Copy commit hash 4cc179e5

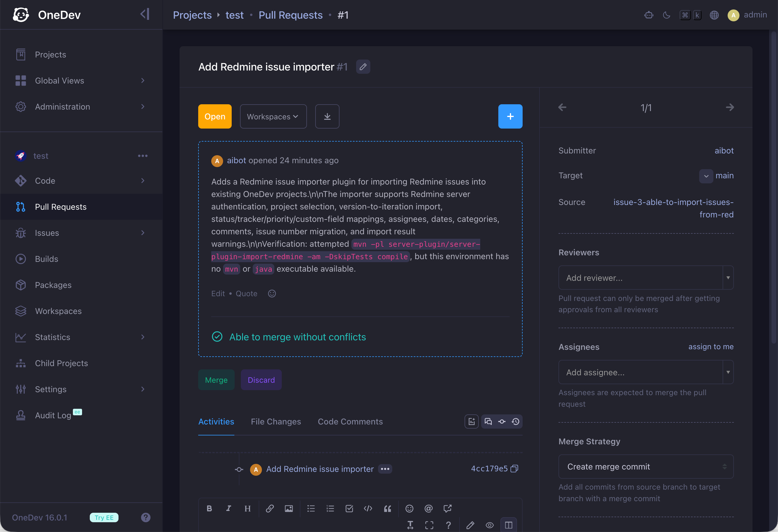tap(514, 468)
